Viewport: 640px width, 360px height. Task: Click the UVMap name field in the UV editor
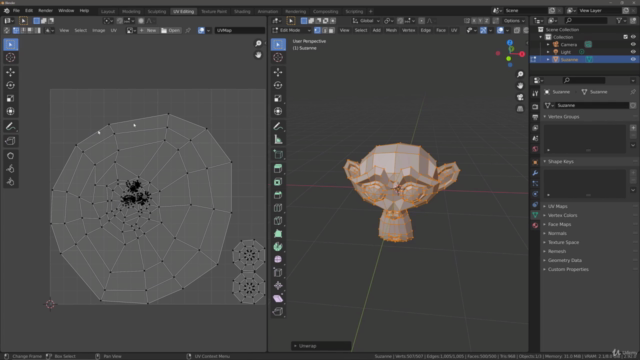240,30
